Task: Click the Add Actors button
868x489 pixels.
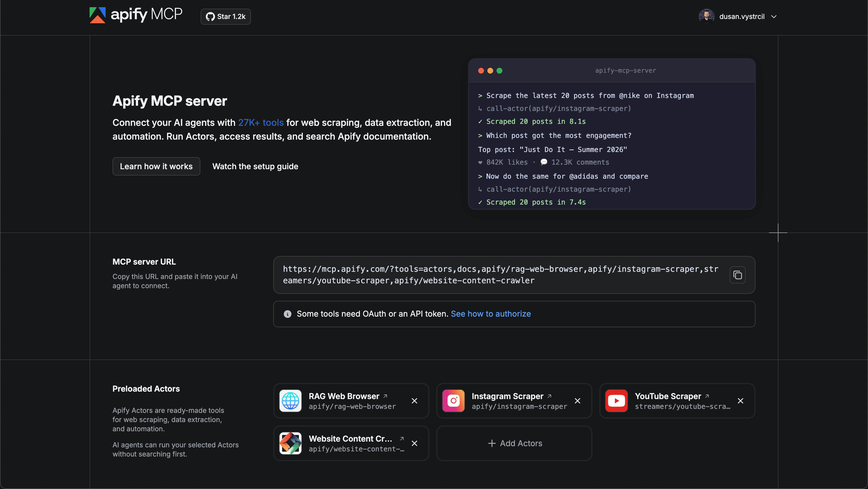Action: pos(514,443)
